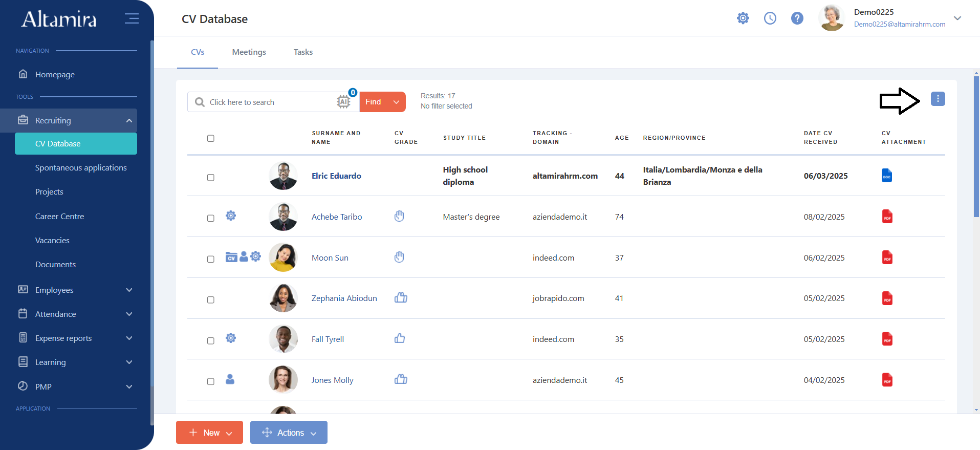Switch to the Meetings tab
The image size is (980, 450).
(x=249, y=52)
